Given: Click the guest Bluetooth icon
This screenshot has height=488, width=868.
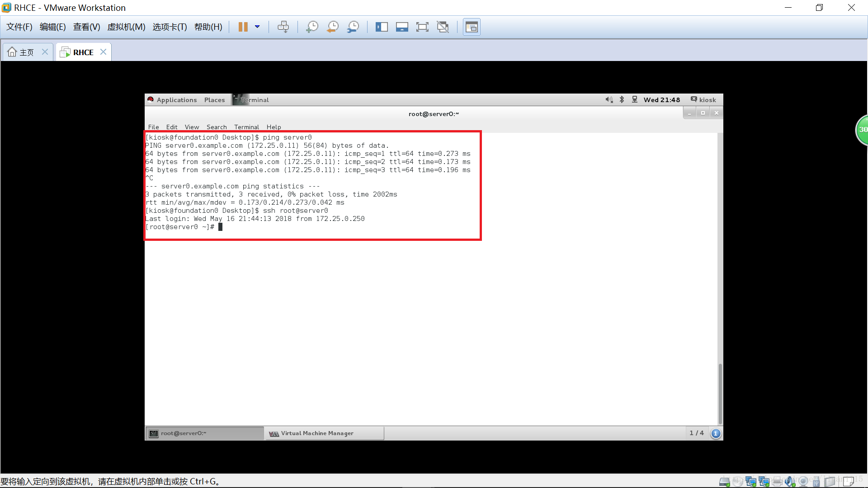Looking at the screenshot, I should click(x=622, y=100).
